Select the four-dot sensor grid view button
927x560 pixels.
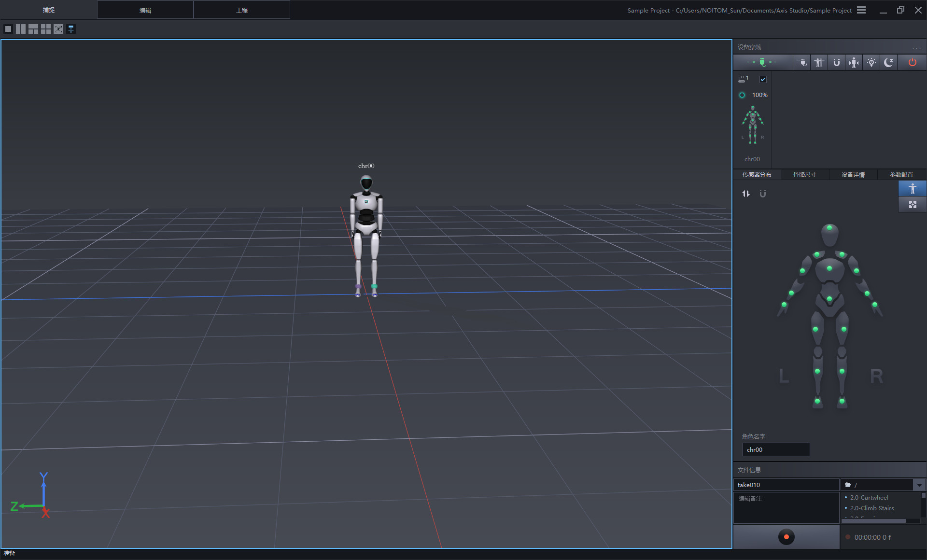pos(913,205)
